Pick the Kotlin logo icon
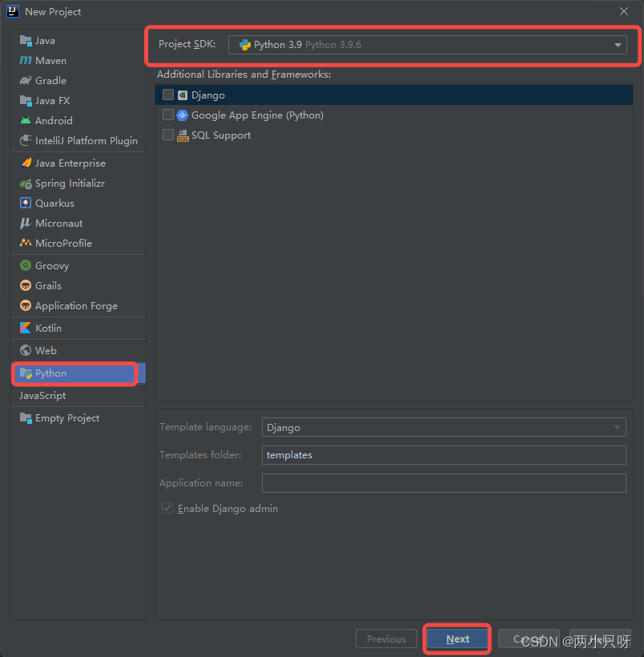 pyautogui.click(x=26, y=328)
